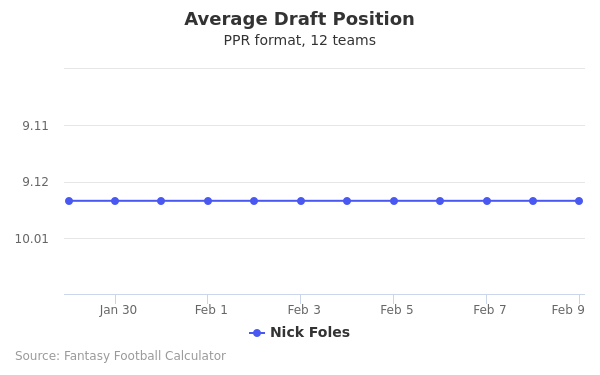Click the Average Draft Position chart title
The image size is (600, 375).
299,19
